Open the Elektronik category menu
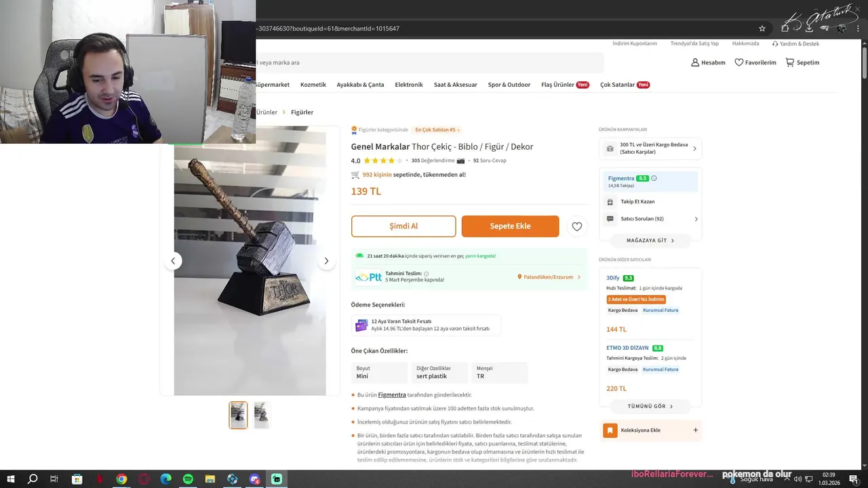Image resolution: width=868 pixels, height=488 pixels. coord(409,85)
